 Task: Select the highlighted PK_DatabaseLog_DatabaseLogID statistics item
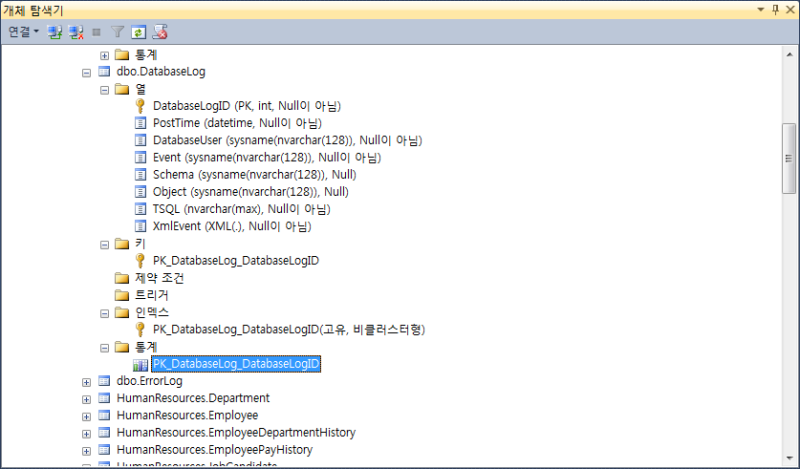[236, 364]
